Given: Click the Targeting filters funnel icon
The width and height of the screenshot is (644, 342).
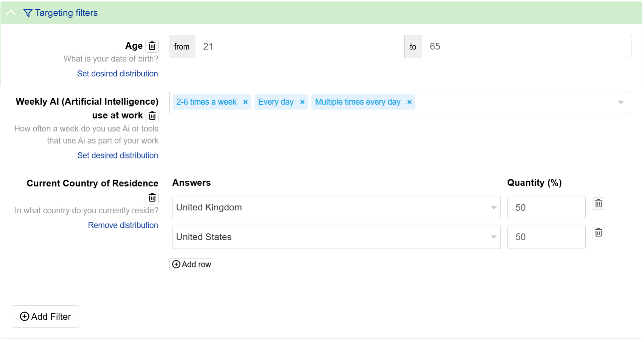Looking at the screenshot, I should pos(28,13).
